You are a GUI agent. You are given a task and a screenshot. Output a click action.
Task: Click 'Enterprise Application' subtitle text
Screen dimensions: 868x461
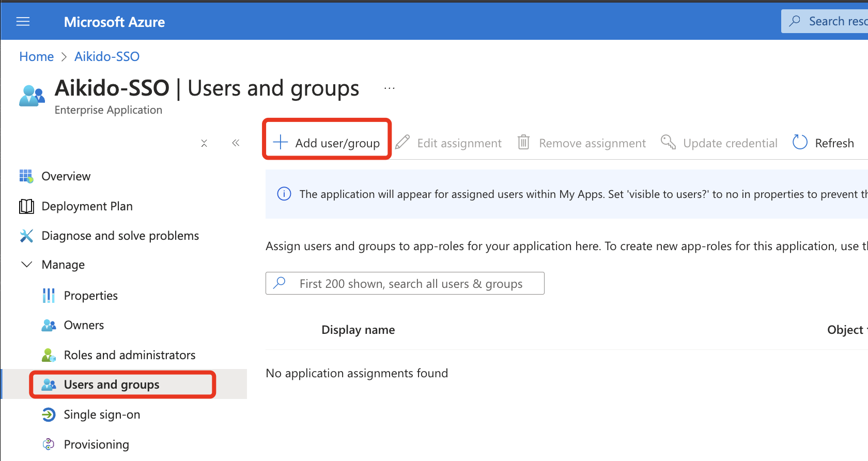pos(109,110)
